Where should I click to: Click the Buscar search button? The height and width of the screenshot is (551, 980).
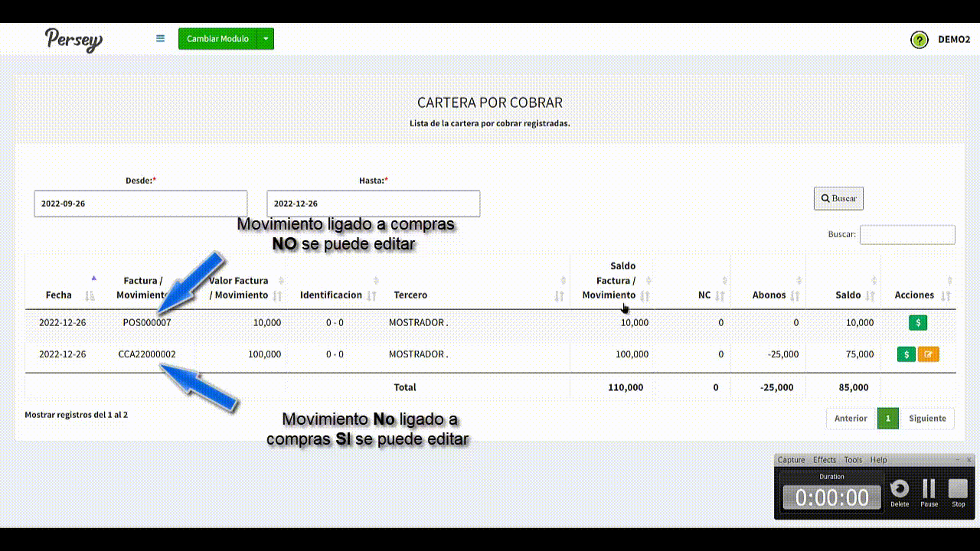[x=838, y=198]
